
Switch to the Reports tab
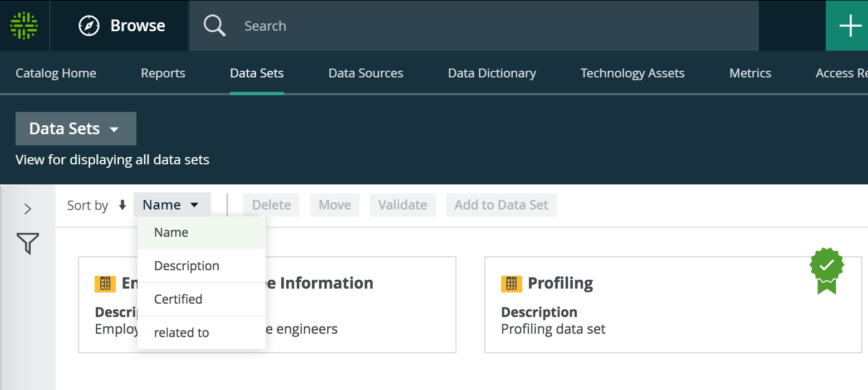click(x=163, y=73)
